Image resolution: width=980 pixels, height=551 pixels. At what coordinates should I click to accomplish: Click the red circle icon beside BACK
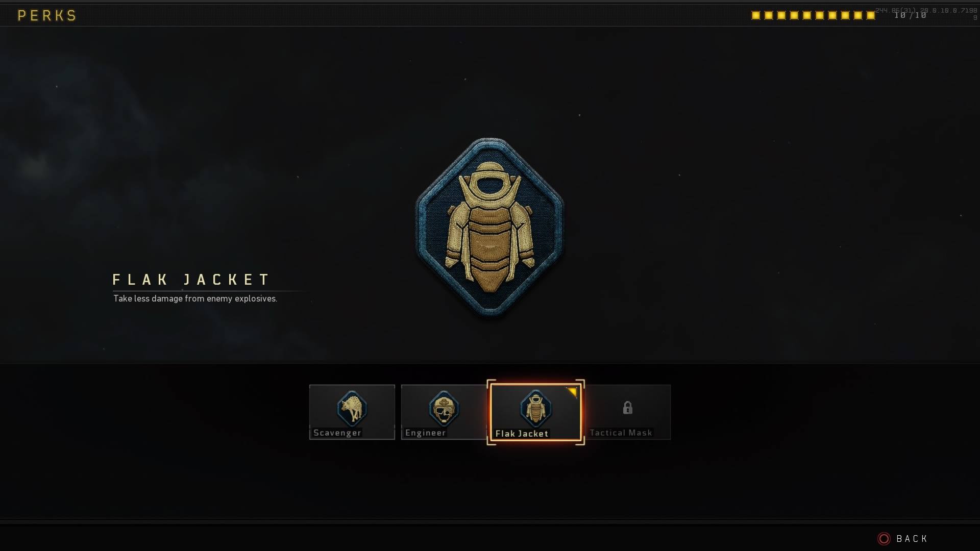(x=884, y=539)
